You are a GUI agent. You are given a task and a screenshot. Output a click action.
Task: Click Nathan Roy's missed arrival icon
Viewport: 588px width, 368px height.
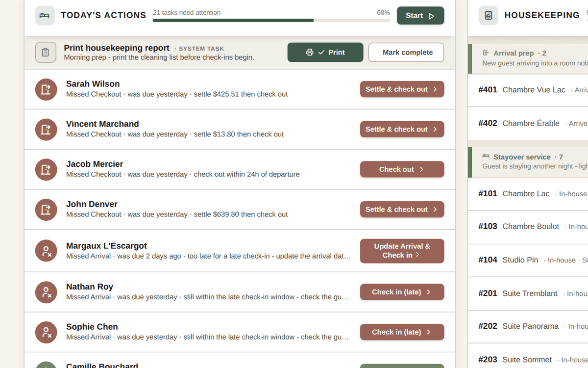[x=46, y=292]
